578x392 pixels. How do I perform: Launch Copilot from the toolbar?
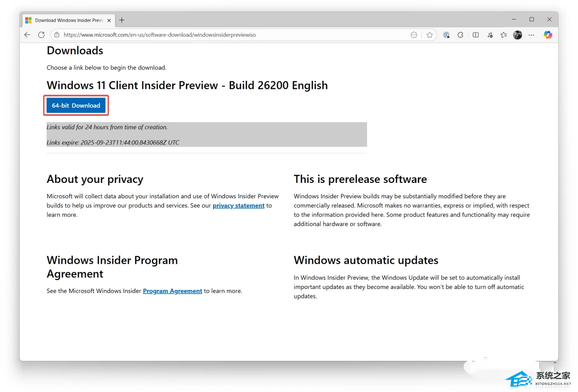[548, 35]
